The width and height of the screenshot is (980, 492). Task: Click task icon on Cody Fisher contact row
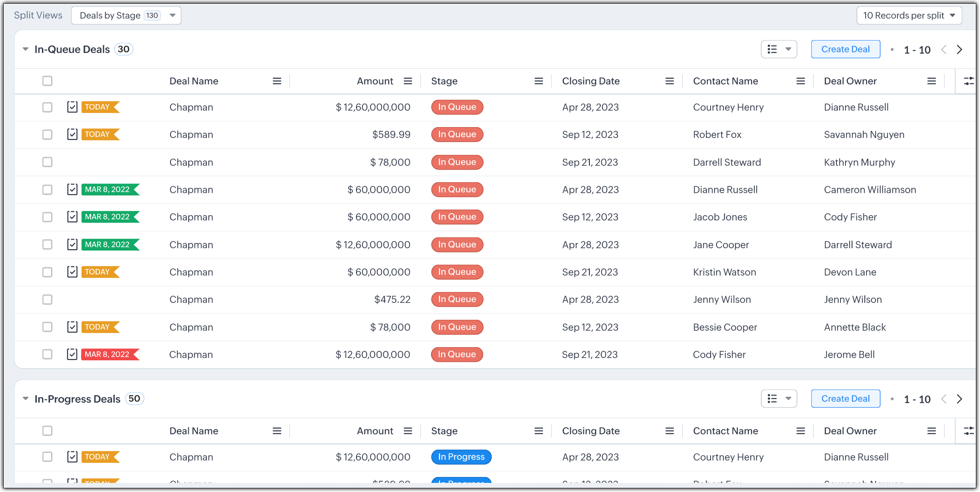pyautogui.click(x=72, y=354)
